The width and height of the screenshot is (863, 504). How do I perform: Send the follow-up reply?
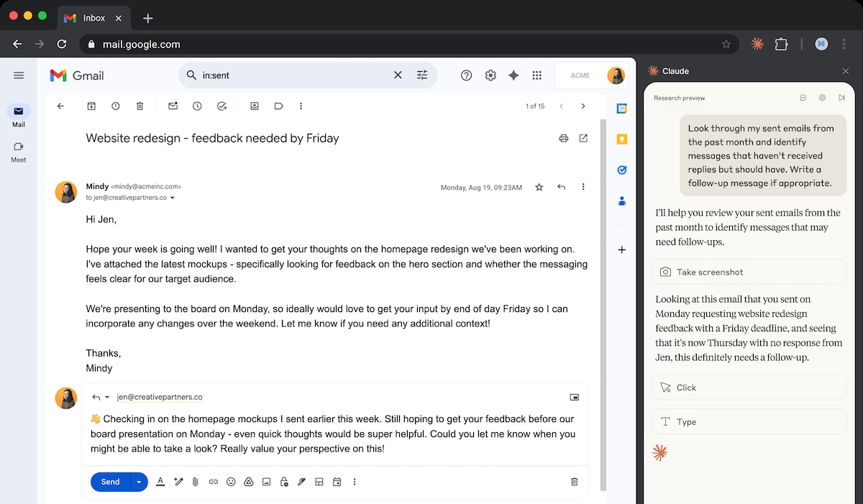[x=110, y=482]
